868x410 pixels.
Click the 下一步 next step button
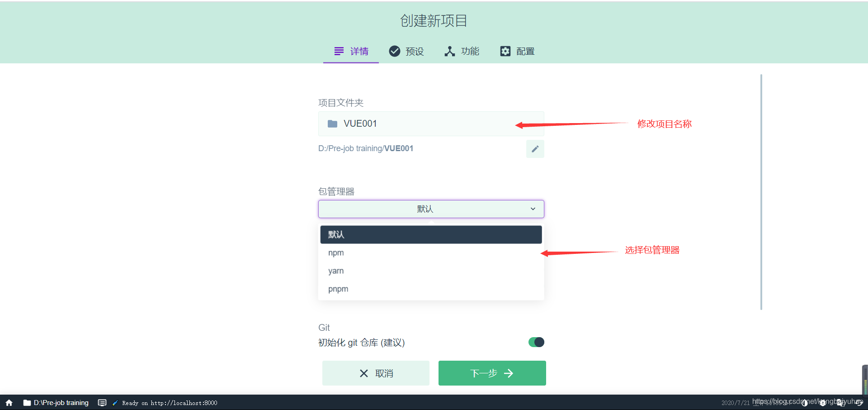coord(492,373)
